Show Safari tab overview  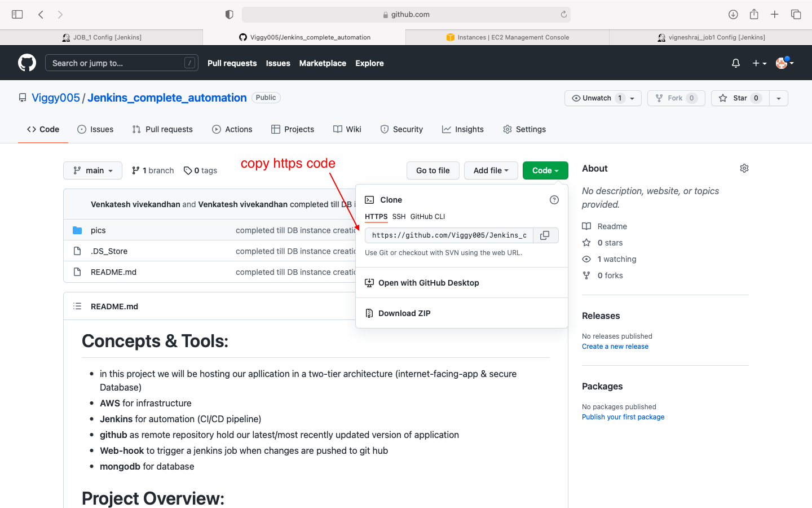pos(796,15)
